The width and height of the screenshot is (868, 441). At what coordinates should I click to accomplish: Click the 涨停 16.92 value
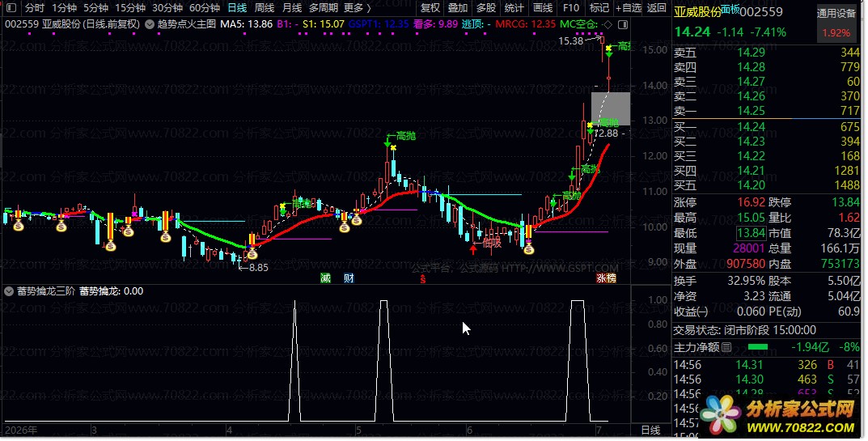752,202
